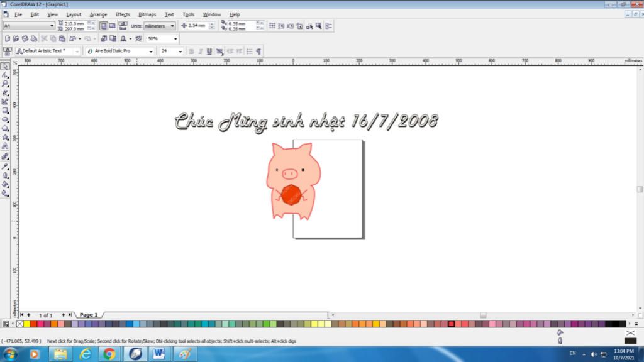Open the Default Artistic Text style dropdown
Screen dimensions: 644x362
coord(77,52)
